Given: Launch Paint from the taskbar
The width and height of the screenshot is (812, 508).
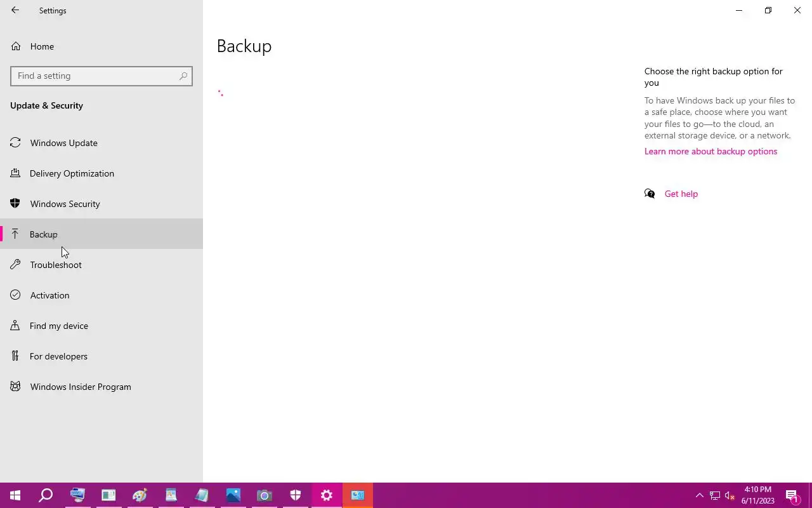Looking at the screenshot, I should coord(140,495).
